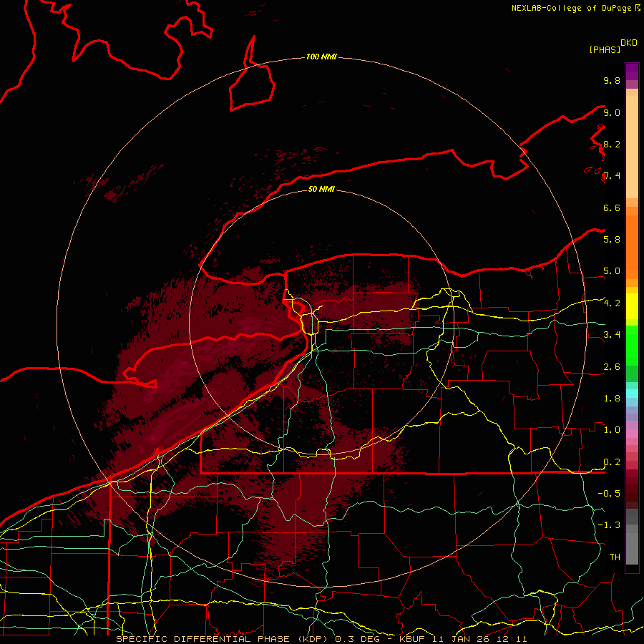
Task: Click the pale peach segment of color bar
Action: click(x=632, y=147)
